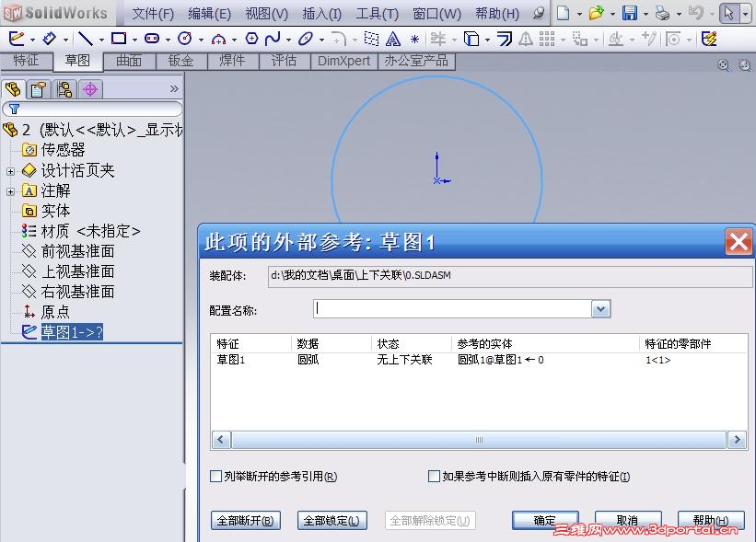The height and width of the screenshot is (542, 756).
Task: Click the Rapid Sketch icon
Action: point(709,39)
